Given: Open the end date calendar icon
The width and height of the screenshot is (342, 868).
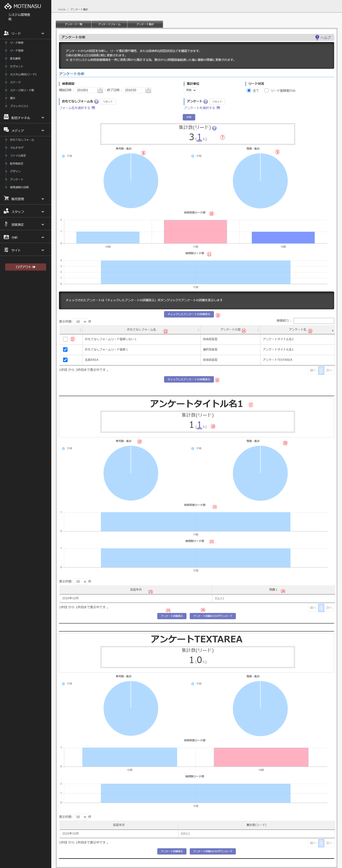Looking at the screenshot, I should 148,90.
